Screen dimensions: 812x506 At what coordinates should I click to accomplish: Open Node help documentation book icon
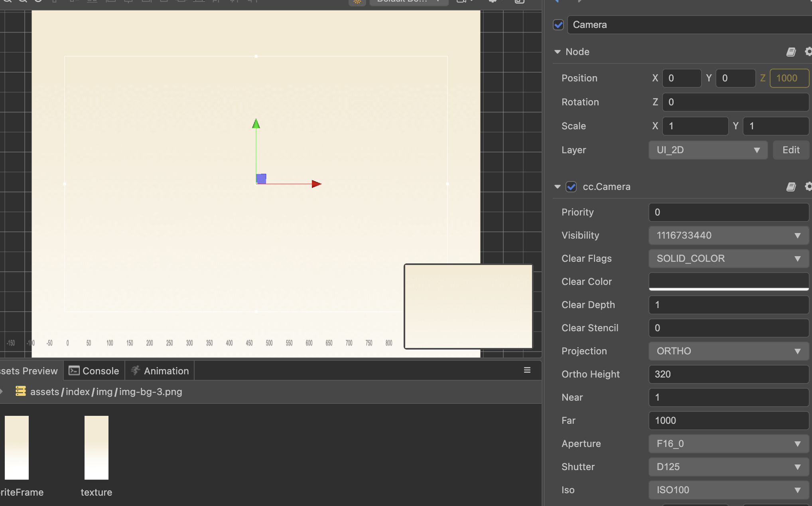pos(791,52)
